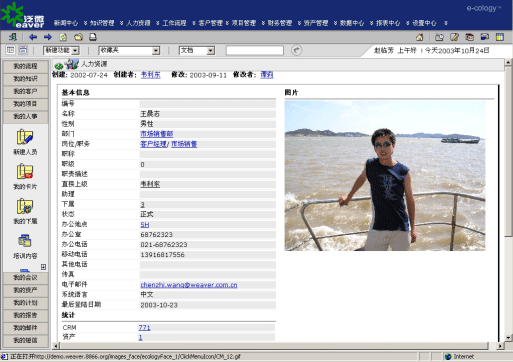513x362 pixels.
Task: Click the print icon in the toolbar
Action: coord(93,37)
